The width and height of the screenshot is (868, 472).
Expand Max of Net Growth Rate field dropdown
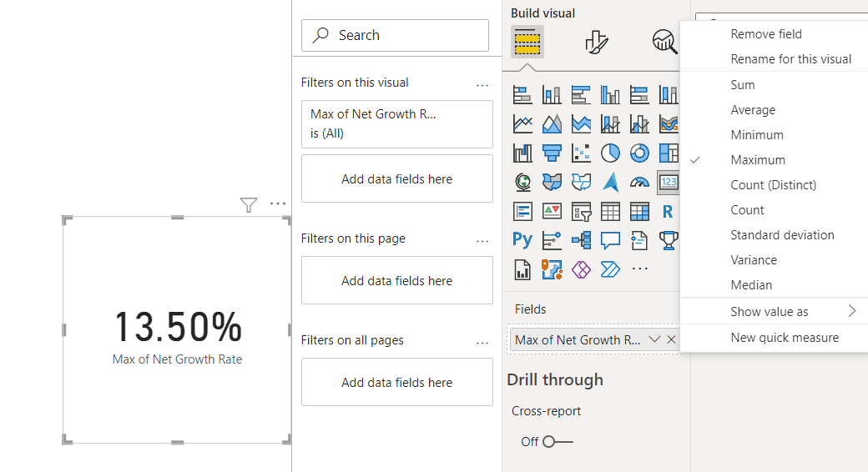click(654, 339)
